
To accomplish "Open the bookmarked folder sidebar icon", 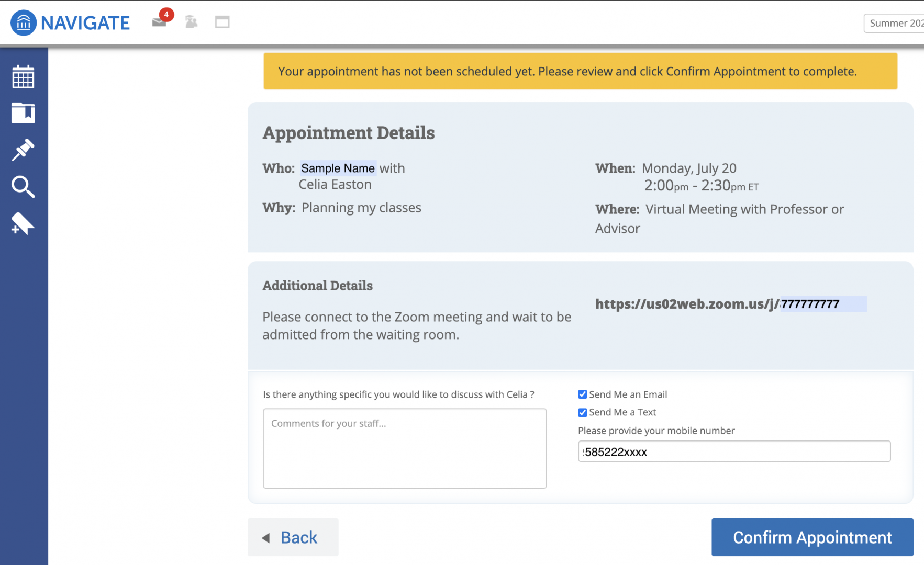I will pyautogui.click(x=23, y=113).
